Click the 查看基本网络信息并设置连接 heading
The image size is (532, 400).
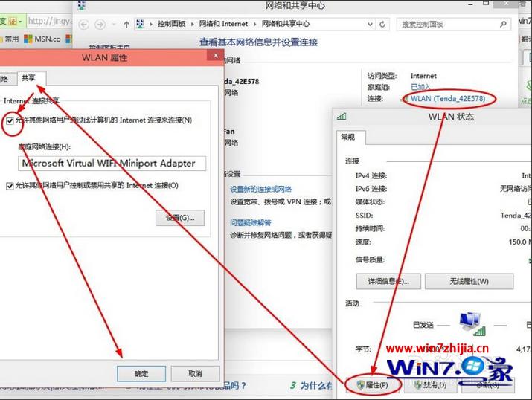(258, 42)
